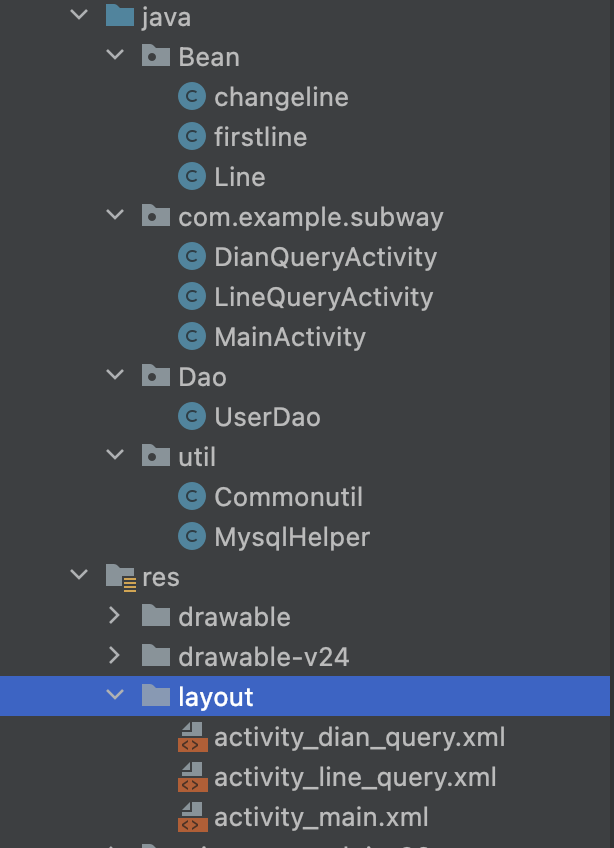Select activity_line_query.xml file
Image resolution: width=614 pixels, height=848 pixels.
pyautogui.click(x=355, y=777)
